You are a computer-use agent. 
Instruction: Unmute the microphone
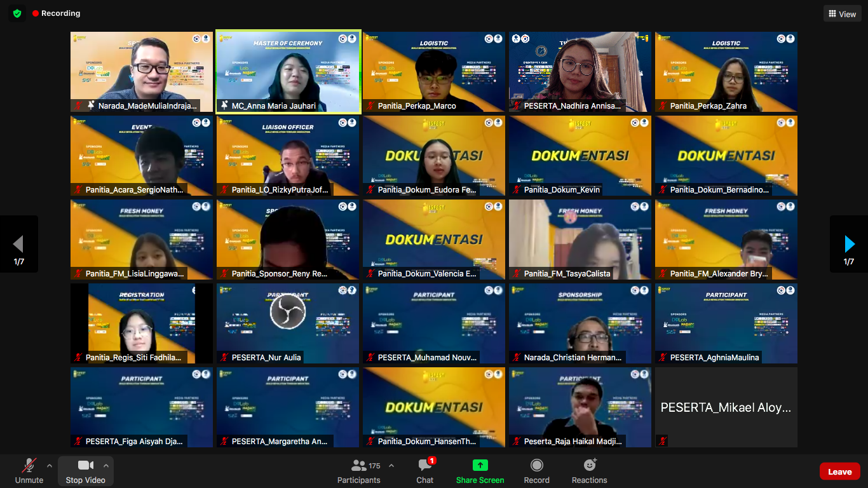click(29, 471)
